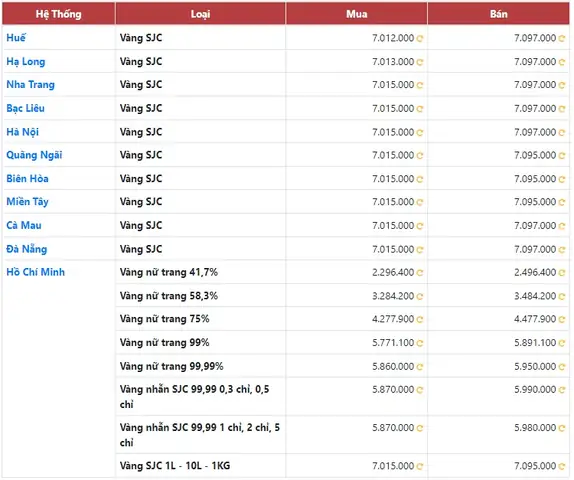Click coin icon beside Hạ Long buy price 7.013.000
This screenshot has height=480, width=574.
click(x=420, y=62)
